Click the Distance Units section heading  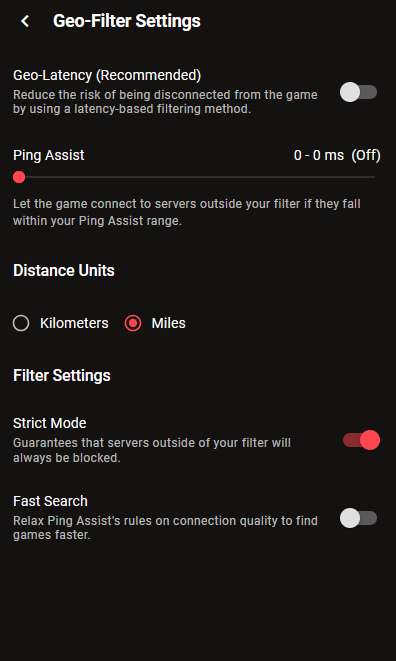point(64,270)
